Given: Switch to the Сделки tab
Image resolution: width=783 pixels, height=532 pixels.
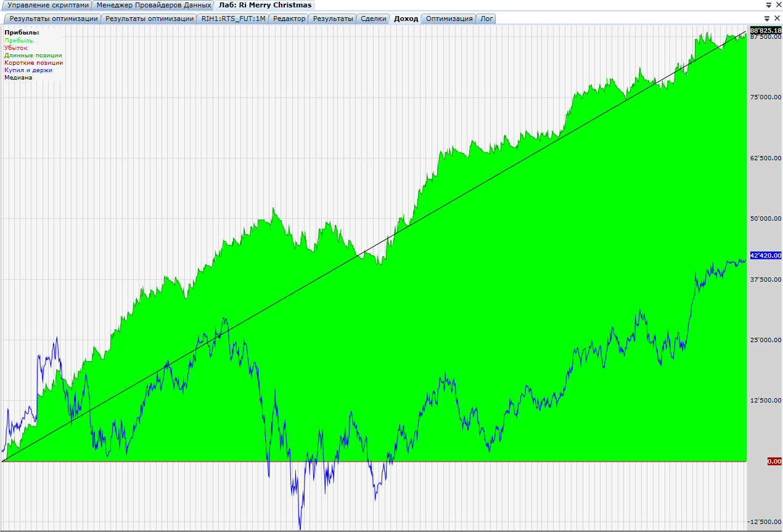Looking at the screenshot, I should coord(374,18).
